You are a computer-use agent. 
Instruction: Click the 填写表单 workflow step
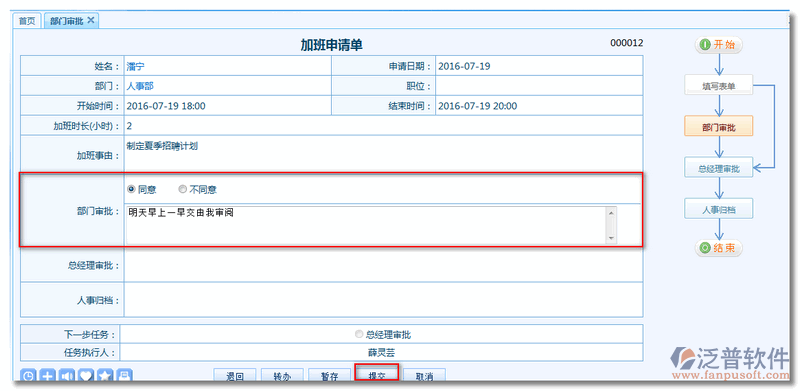click(719, 86)
